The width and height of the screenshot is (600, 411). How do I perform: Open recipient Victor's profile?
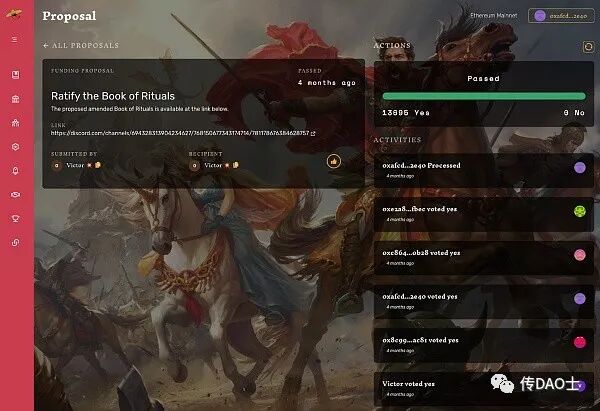tap(214, 165)
